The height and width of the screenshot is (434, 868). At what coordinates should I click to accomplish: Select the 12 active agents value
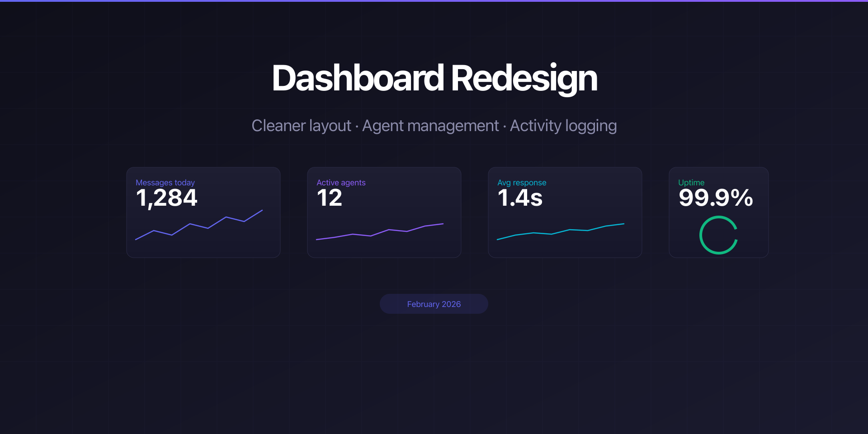click(329, 198)
